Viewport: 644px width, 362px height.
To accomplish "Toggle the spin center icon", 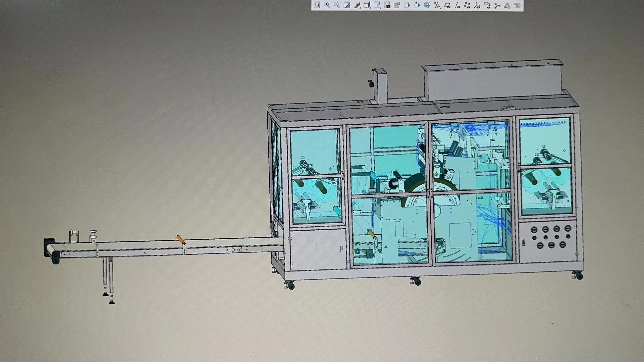I will click(497, 5).
